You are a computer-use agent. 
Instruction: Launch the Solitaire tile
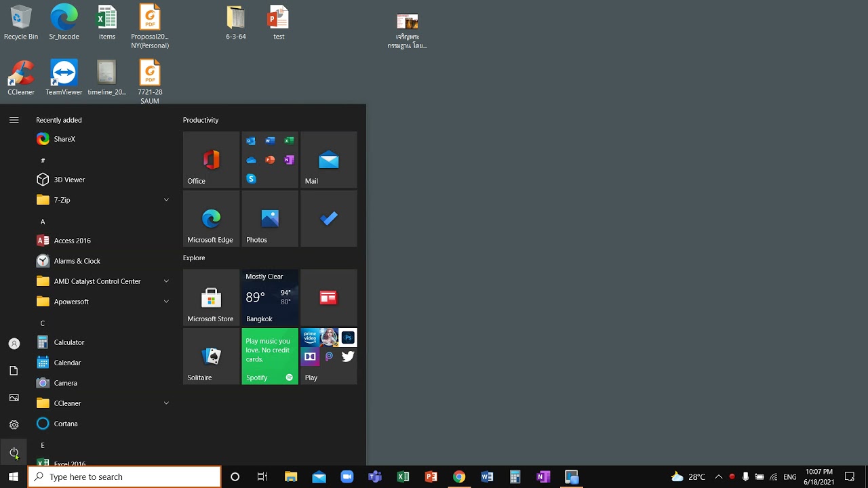pyautogui.click(x=211, y=357)
